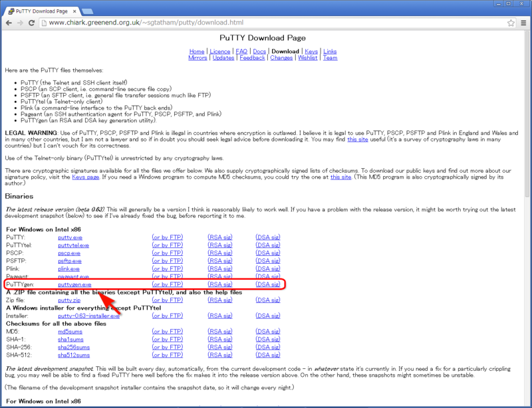This screenshot has width=532, height=408.
Task: Click the vertical scrollbar thumb
Action: (527, 114)
